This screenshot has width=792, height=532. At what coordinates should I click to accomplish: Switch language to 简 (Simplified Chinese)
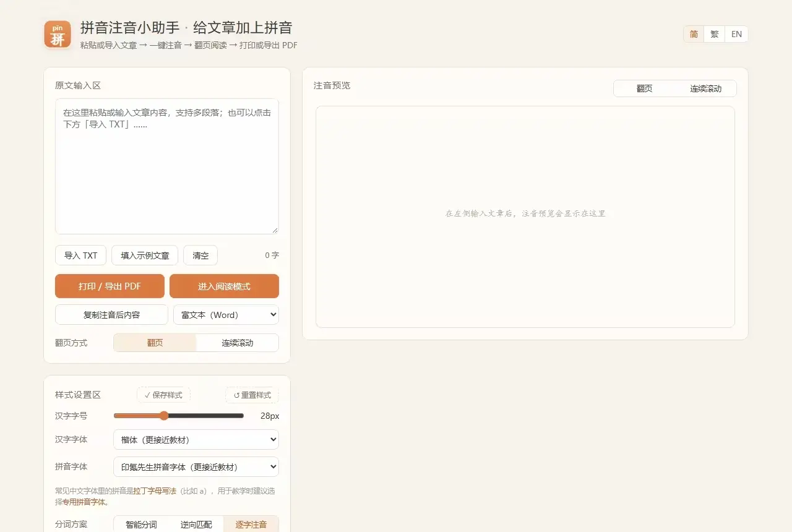pos(694,34)
